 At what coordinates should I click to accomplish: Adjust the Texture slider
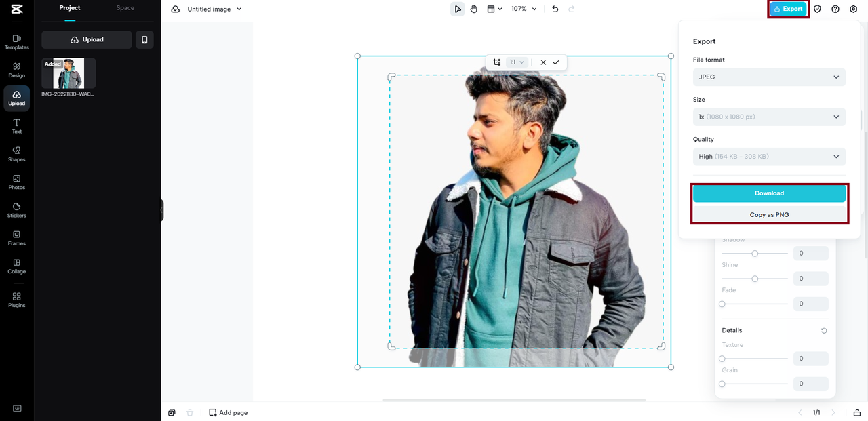click(755, 359)
